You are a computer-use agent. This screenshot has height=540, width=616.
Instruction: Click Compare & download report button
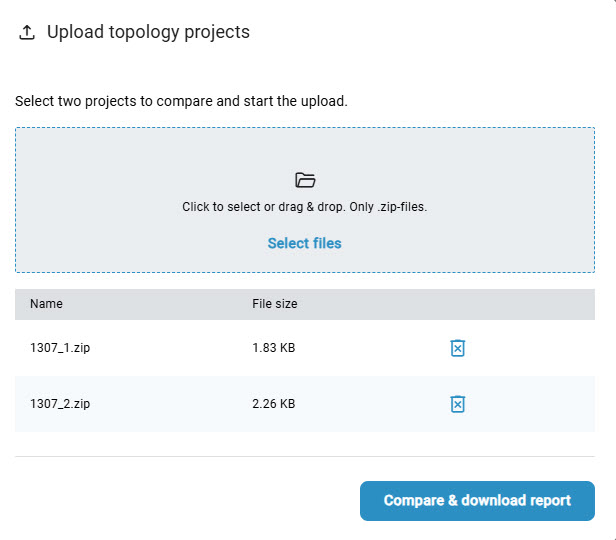[477, 501]
